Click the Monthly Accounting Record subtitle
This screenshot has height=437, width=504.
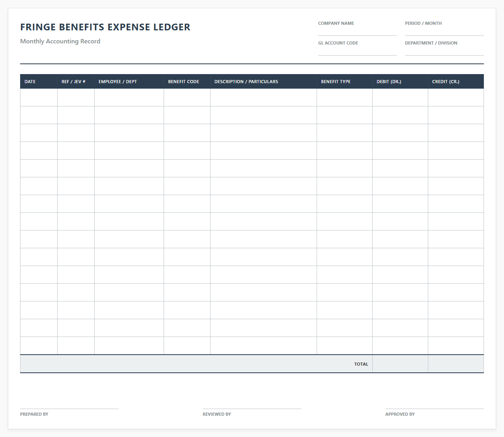pyautogui.click(x=60, y=41)
